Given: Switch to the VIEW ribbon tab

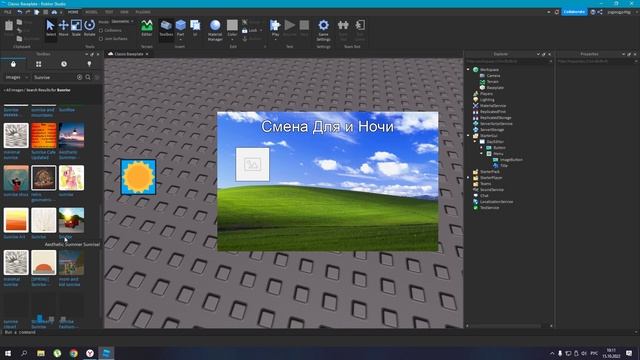Looking at the screenshot, I should [x=124, y=12].
